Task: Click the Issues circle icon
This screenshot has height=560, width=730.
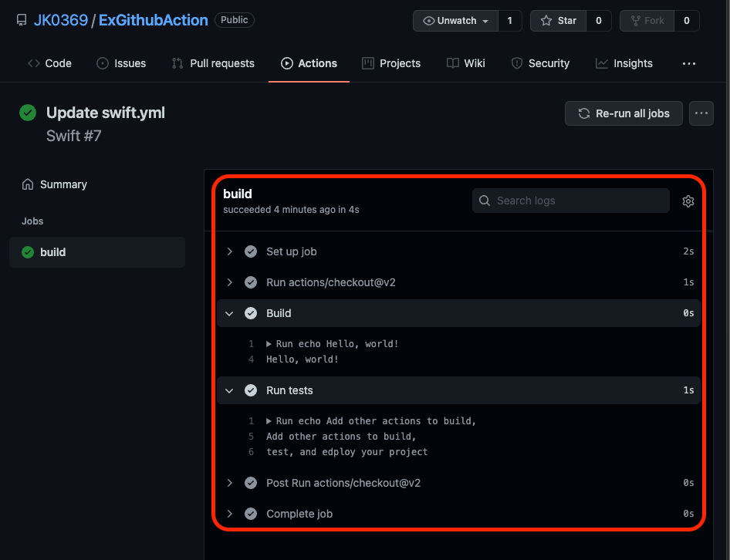Action: click(x=103, y=63)
